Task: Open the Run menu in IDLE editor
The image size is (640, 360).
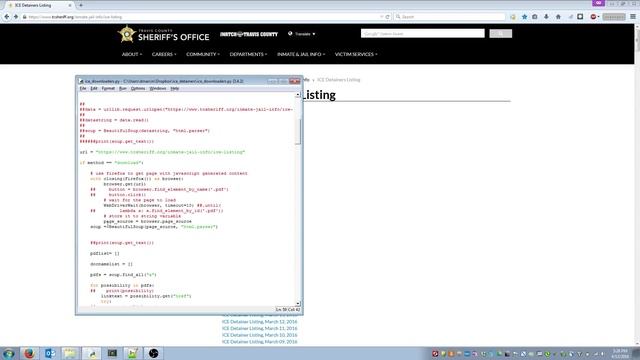Action: 122,89
